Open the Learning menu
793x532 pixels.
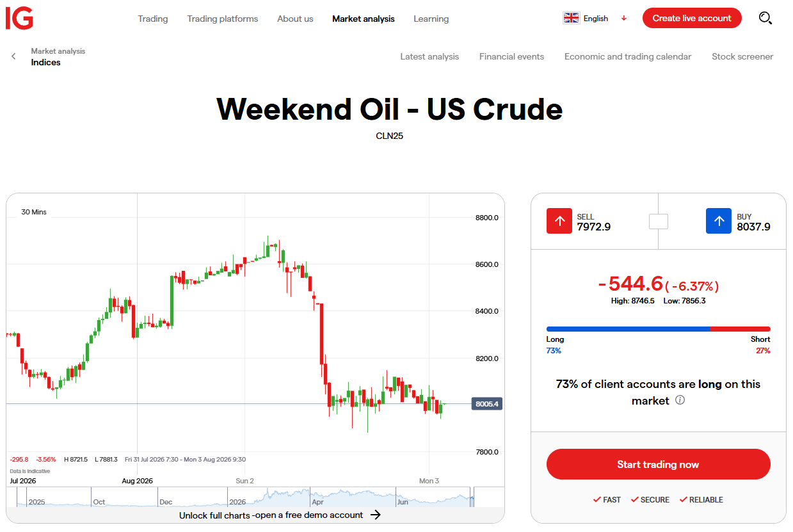tap(431, 19)
